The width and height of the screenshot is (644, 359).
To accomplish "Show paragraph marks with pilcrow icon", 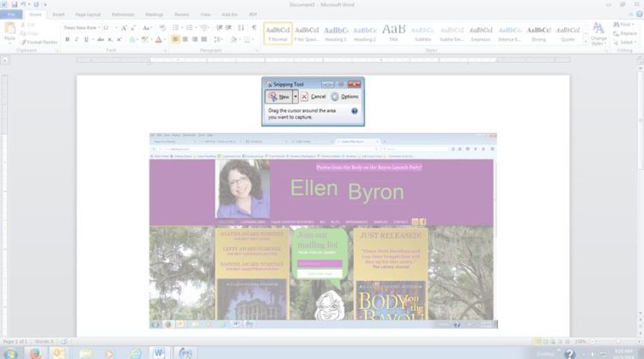I will click(253, 27).
